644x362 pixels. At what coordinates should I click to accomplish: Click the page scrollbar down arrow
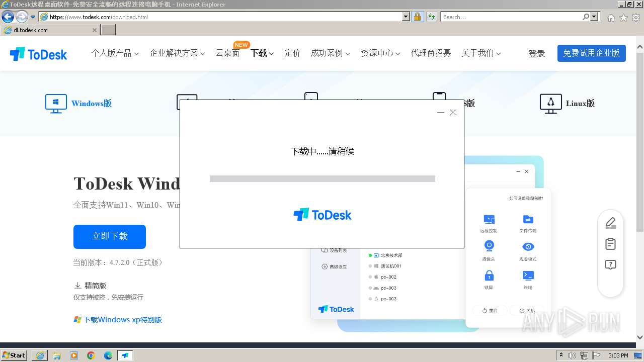coord(640,337)
